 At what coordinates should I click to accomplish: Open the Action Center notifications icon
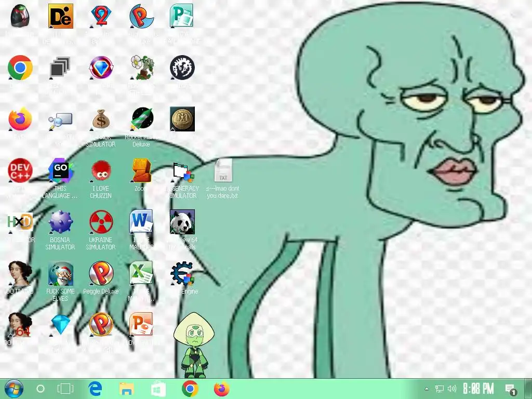point(510,390)
